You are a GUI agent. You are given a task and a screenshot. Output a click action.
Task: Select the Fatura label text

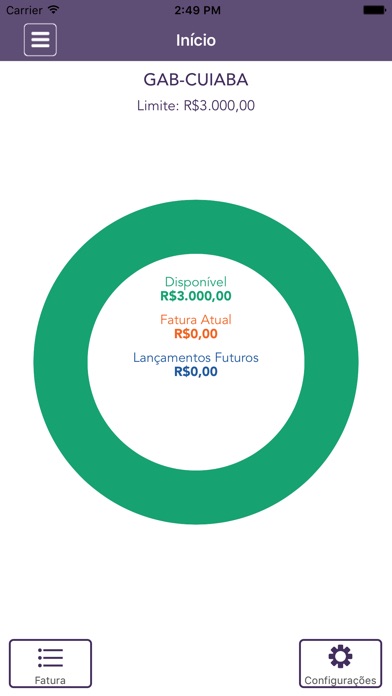pyautogui.click(x=50, y=680)
